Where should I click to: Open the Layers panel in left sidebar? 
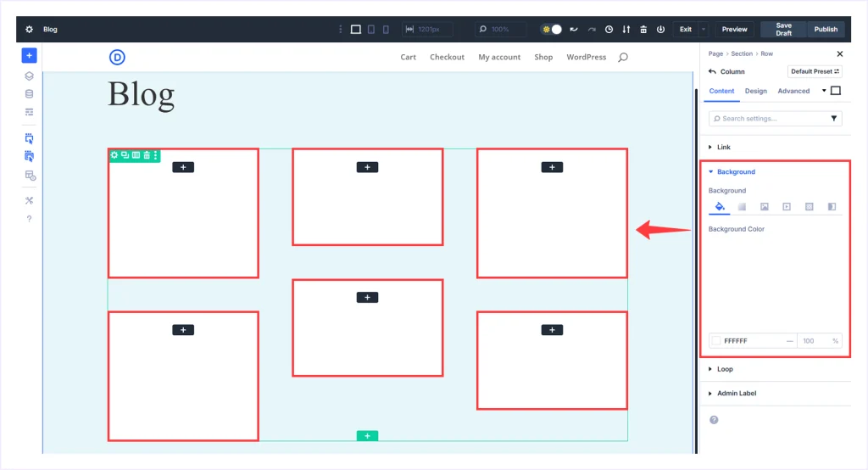point(29,76)
